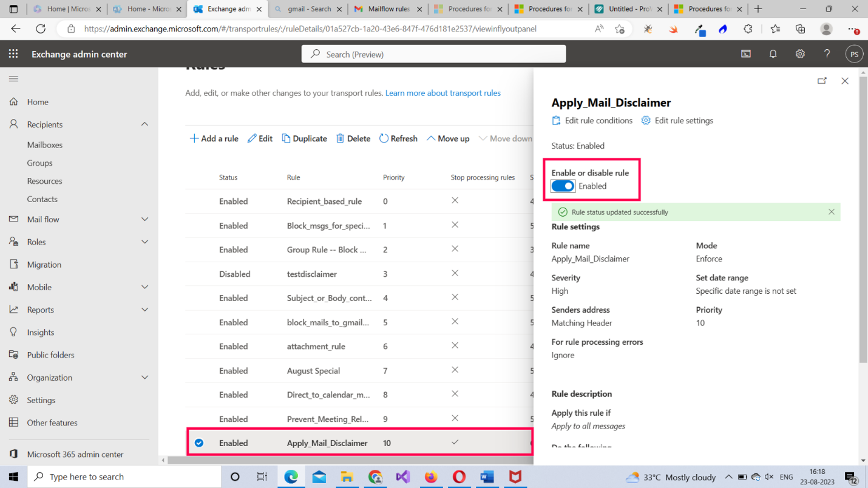Image resolution: width=868 pixels, height=488 pixels.
Task: Collapse the navigation hamburger menu
Action: click(x=13, y=79)
